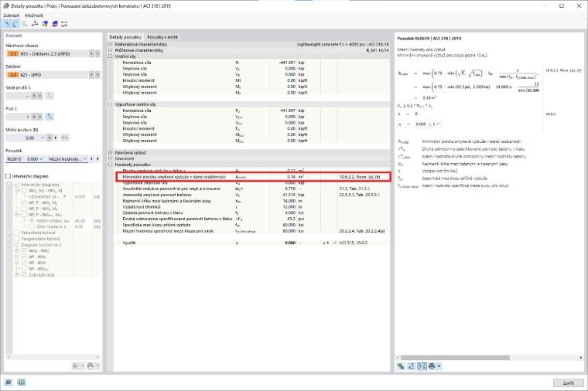The width and height of the screenshot is (588, 391).
Task: Switch to the Detaily posudku tab
Action: coord(125,37)
